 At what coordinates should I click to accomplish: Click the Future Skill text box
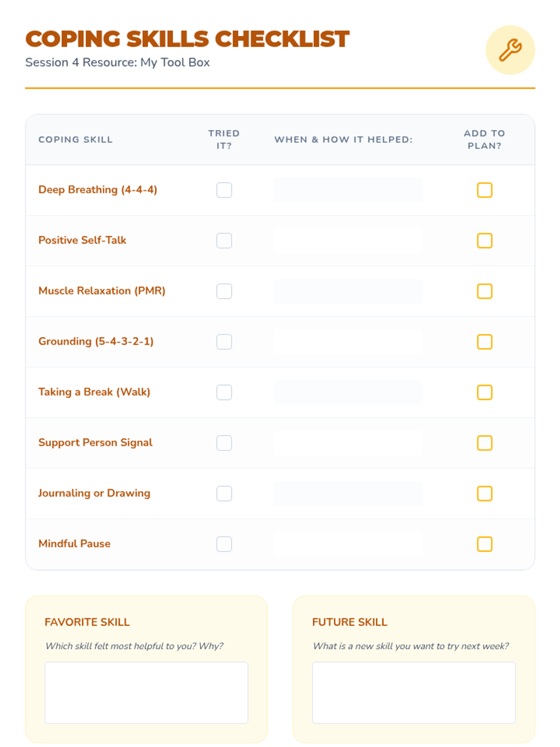point(414,692)
